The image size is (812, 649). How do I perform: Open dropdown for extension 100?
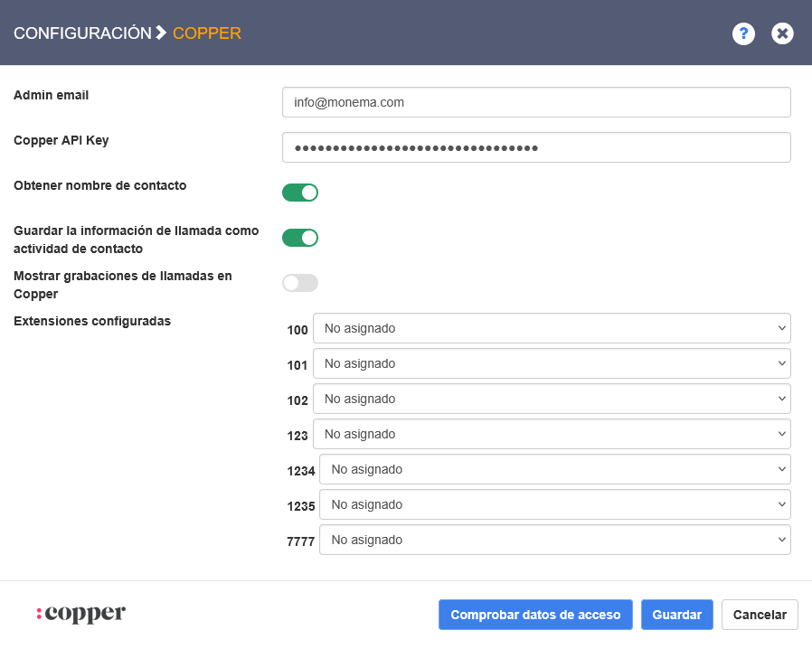(x=552, y=328)
